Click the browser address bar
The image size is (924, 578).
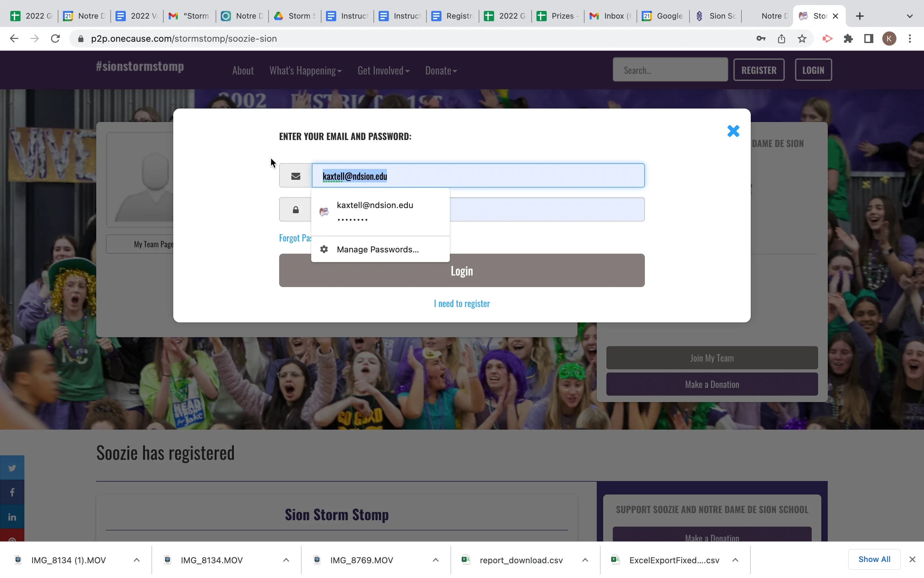coord(412,39)
